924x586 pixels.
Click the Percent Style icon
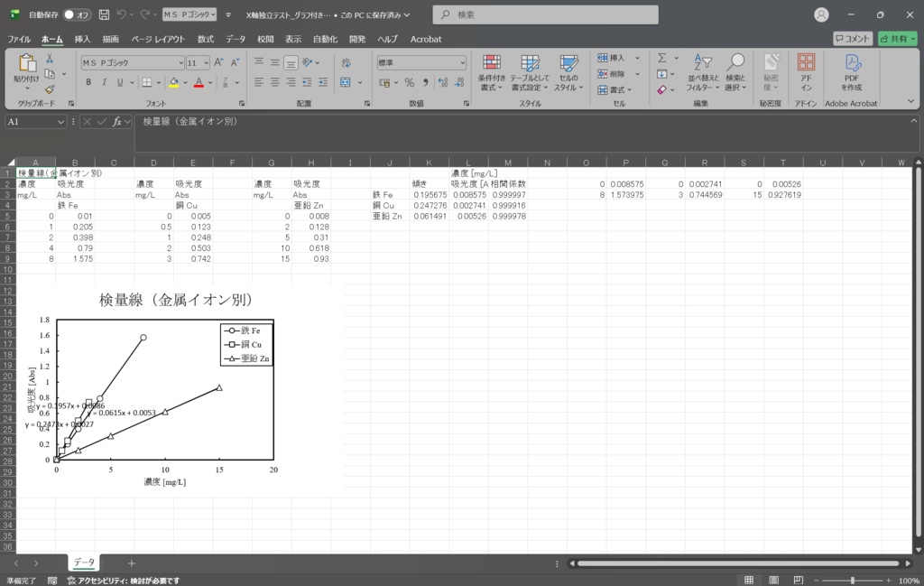(x=410, y=82)
